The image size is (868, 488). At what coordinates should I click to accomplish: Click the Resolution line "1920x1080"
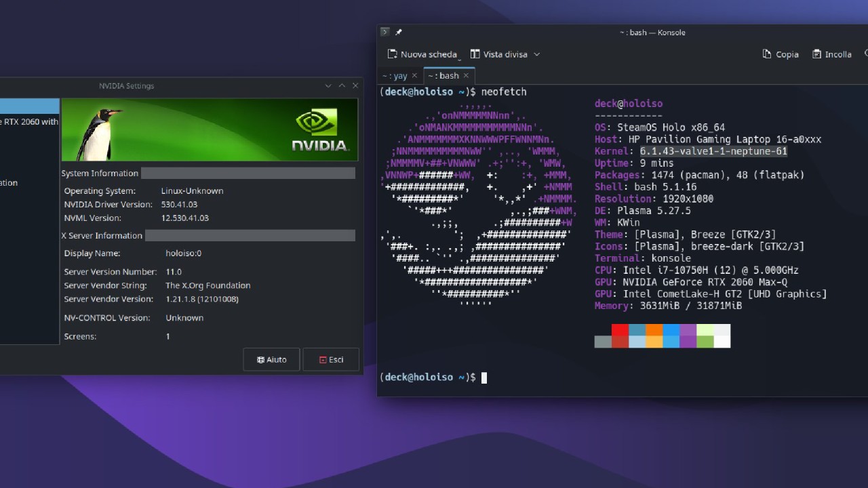pyautogui.click(x=654, y=199)
